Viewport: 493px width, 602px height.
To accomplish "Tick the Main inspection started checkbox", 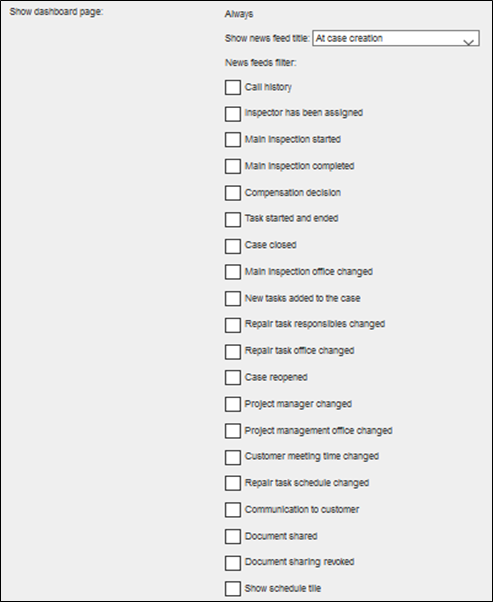I will tap(233, 140).
